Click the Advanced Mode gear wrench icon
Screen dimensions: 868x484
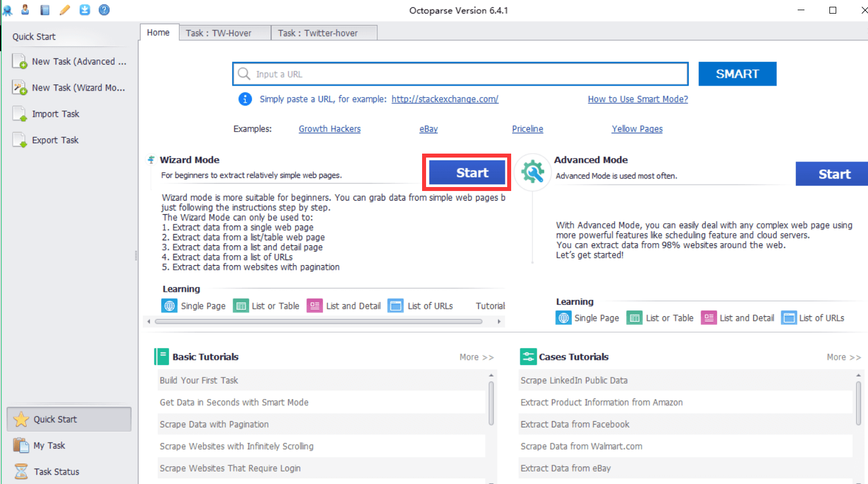click(x=533, y=172)
